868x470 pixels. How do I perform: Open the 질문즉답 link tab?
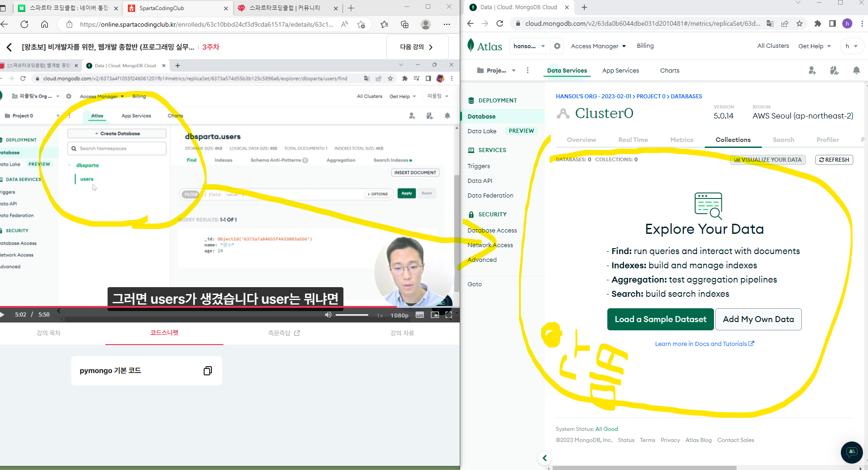[284, 333]
